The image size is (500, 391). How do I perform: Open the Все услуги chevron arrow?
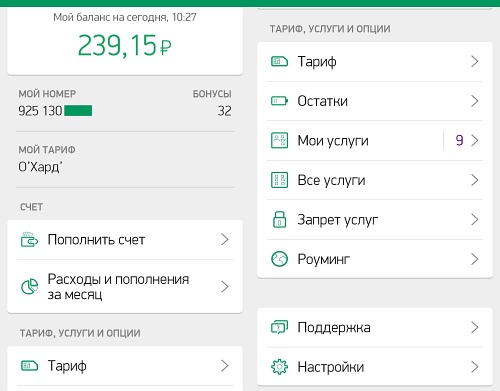click(x=475, y=180)
